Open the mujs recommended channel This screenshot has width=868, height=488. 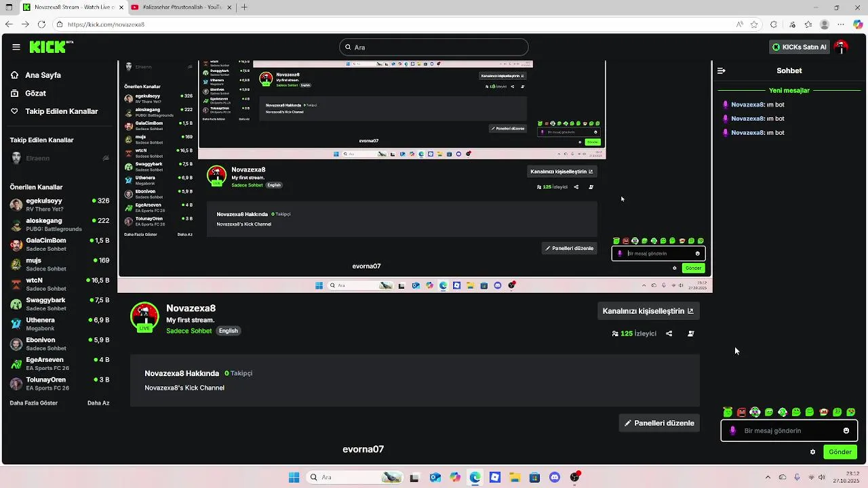(60, 264)
